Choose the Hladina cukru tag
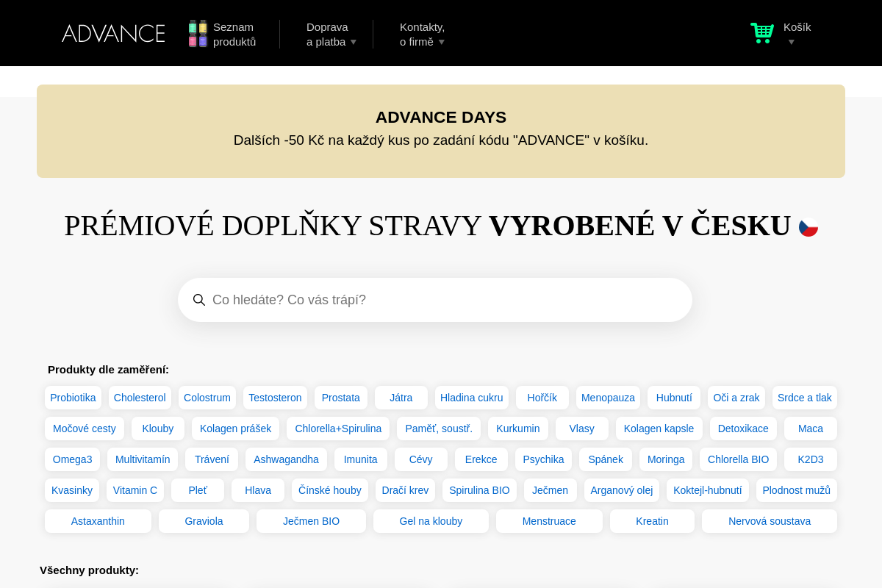Viewport: 882px width, 588px height. (472, 398)
